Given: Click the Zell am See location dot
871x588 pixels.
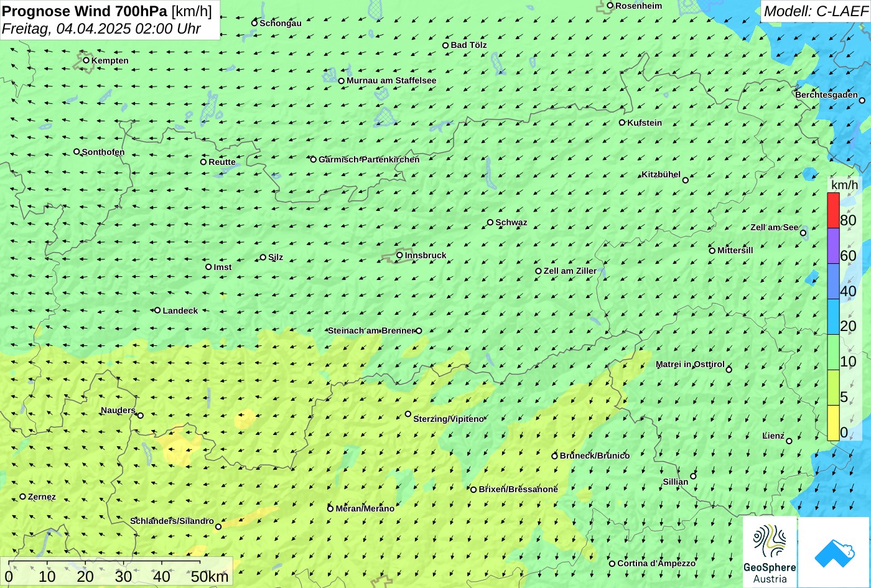Looking at the screenshot, I should (803, 233).
